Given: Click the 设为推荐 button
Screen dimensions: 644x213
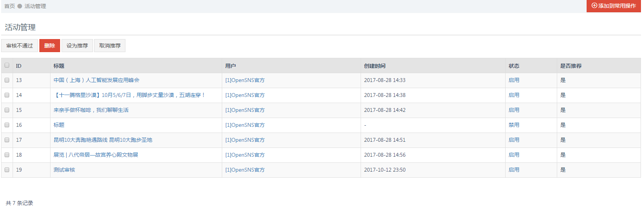Looking at the screenshot, I should click(x=77, y=46).
